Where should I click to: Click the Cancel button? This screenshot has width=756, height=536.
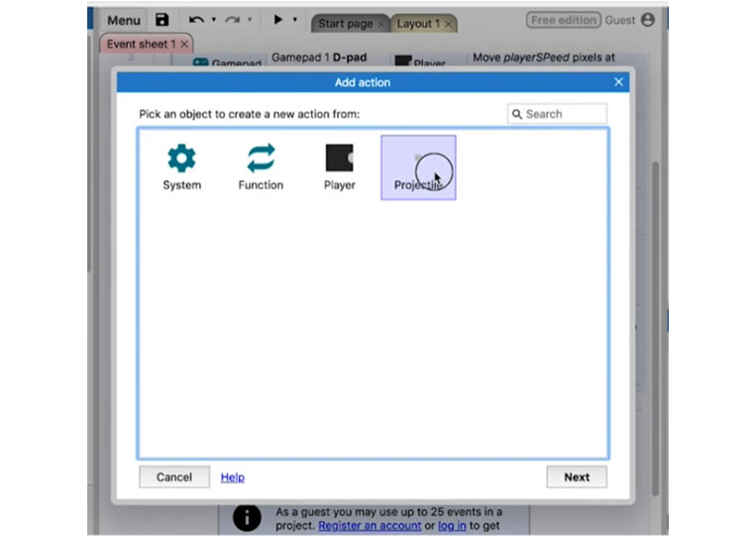[174, 477]
